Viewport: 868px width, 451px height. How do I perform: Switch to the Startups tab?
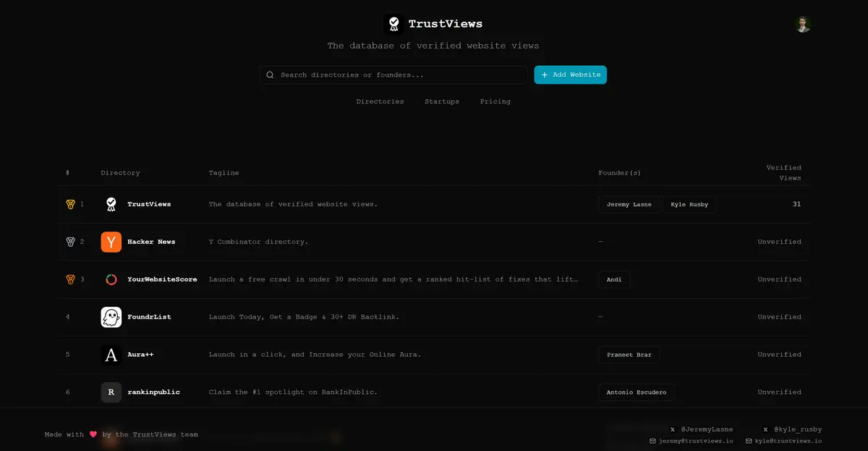pyautogui.click(x=442, y=101)
